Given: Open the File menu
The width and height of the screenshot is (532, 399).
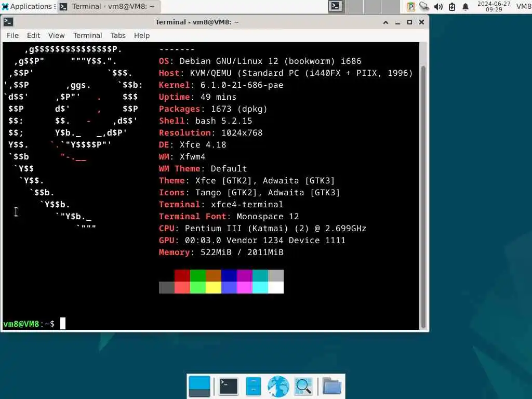Looking at the screenshot, I should click(12, 35).
